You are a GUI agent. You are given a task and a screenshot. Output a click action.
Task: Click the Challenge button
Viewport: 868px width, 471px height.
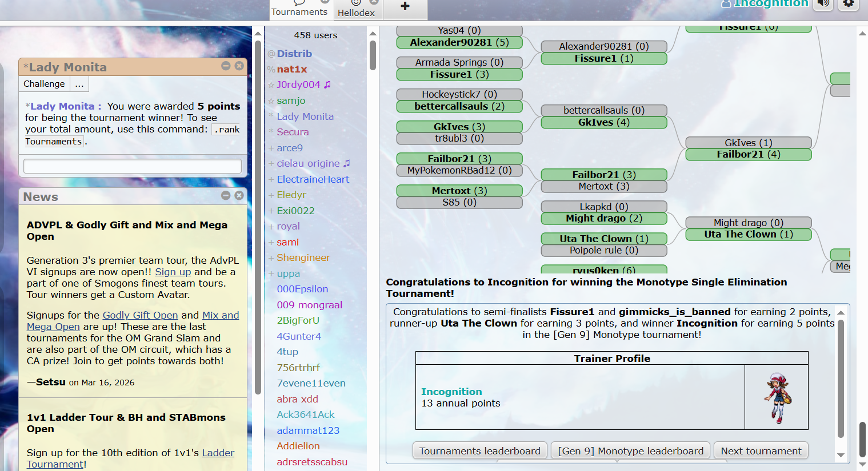pyautogui.click(x=44, y=84)
